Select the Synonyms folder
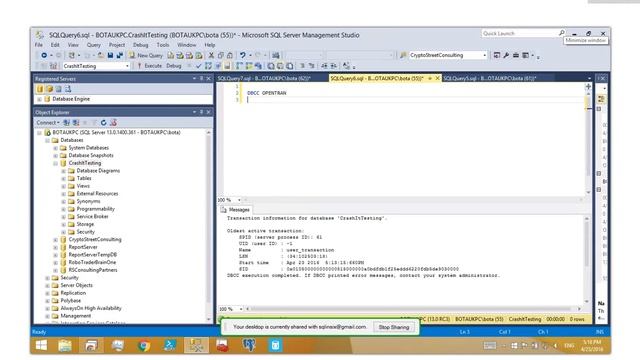This screenshot has height=360, width=640. (89, 201)
